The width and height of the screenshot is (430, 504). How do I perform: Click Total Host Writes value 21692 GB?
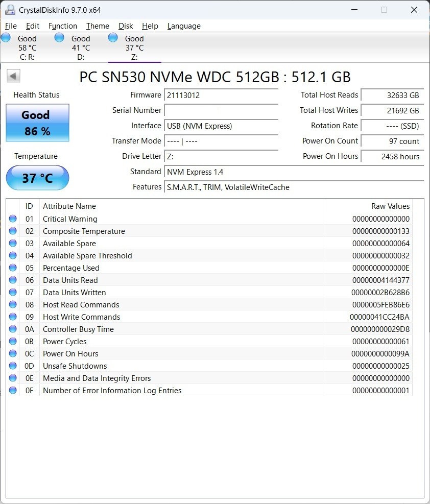(392, 110)
